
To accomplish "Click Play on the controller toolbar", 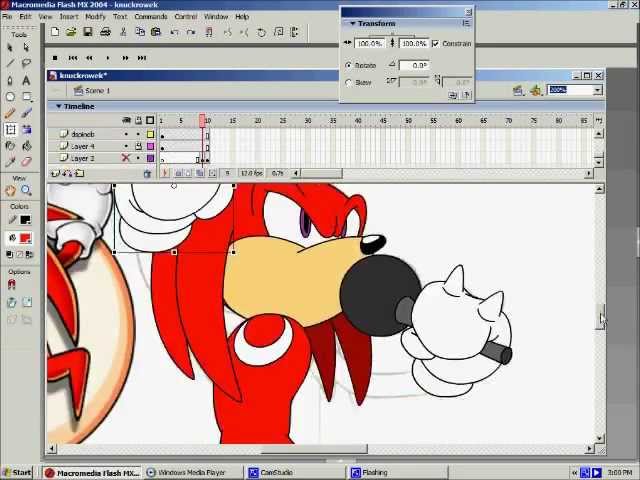I will pyautogui.click(x=108, y=58).
